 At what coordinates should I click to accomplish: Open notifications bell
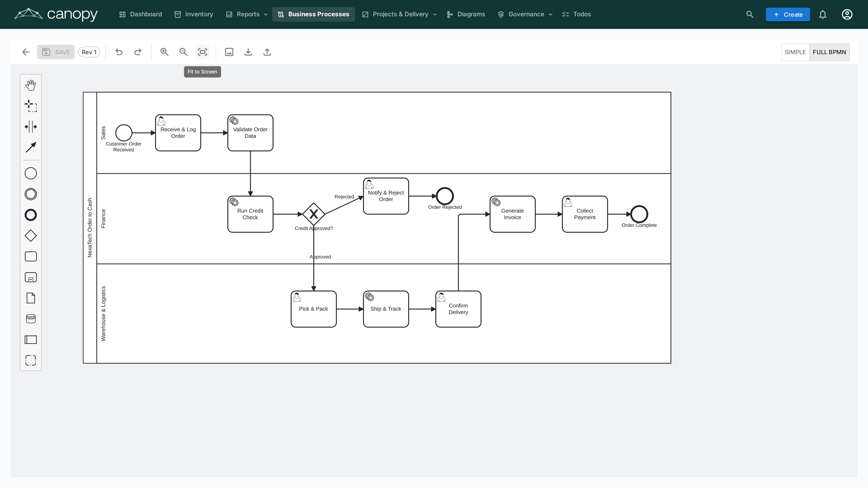[823, 14]
